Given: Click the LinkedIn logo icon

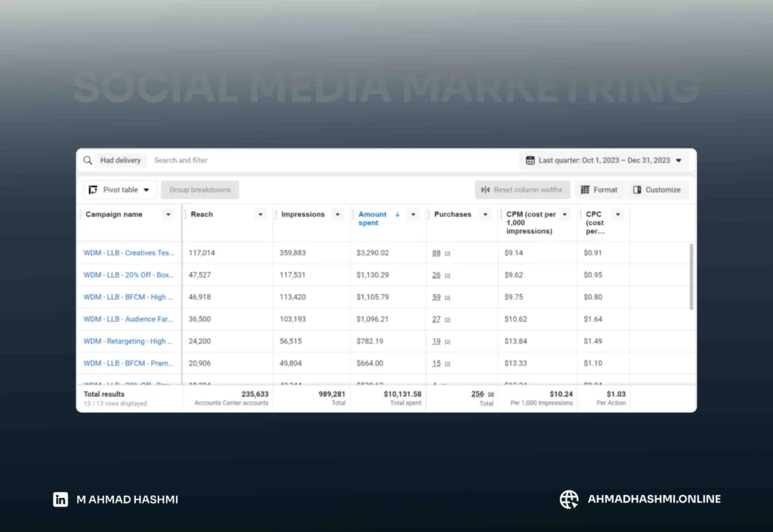Looking at the screenshot, I should 60,499.
